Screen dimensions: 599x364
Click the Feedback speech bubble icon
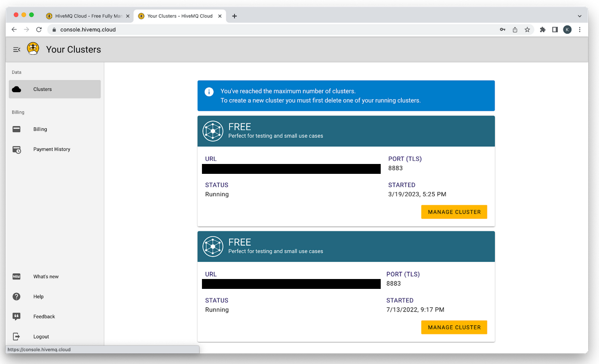[16, 316]
